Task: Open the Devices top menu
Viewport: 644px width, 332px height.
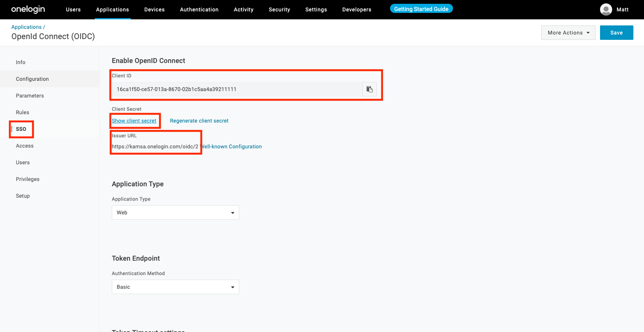Action: click(154, 9)
